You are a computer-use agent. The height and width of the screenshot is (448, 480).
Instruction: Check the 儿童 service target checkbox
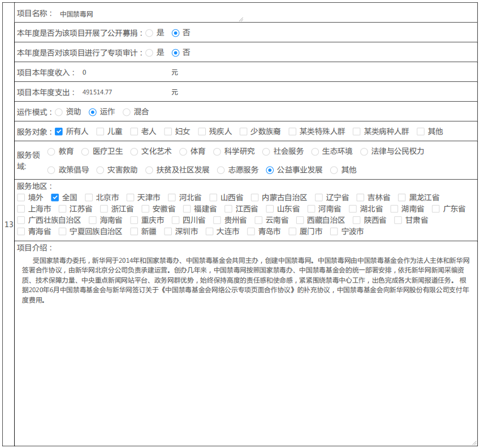pos(100,132)
